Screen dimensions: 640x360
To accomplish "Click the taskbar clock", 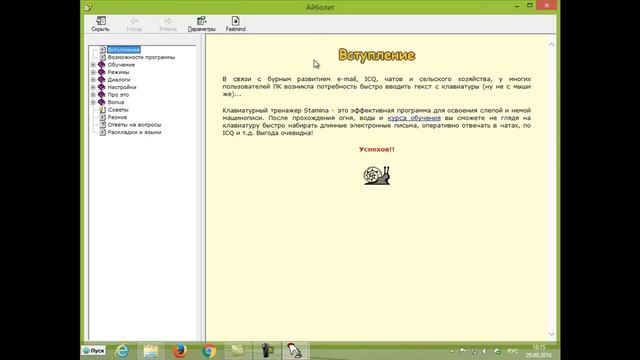I will 539,351.
